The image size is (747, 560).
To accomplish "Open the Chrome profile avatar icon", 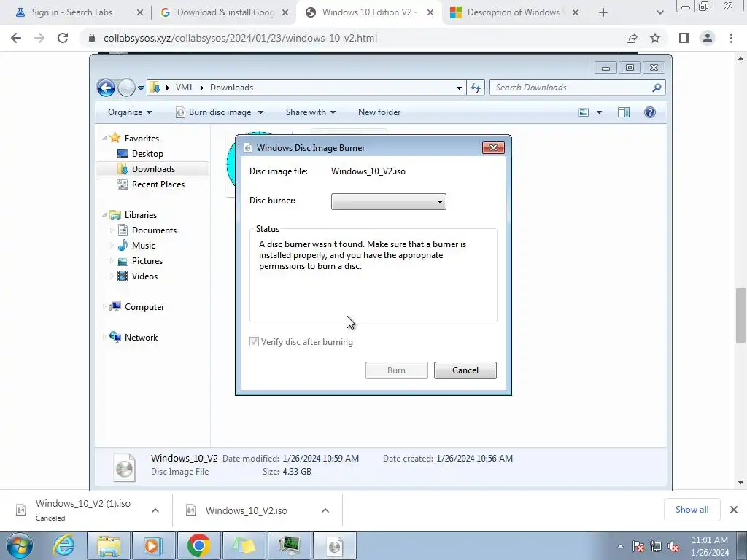I will 708,38.
